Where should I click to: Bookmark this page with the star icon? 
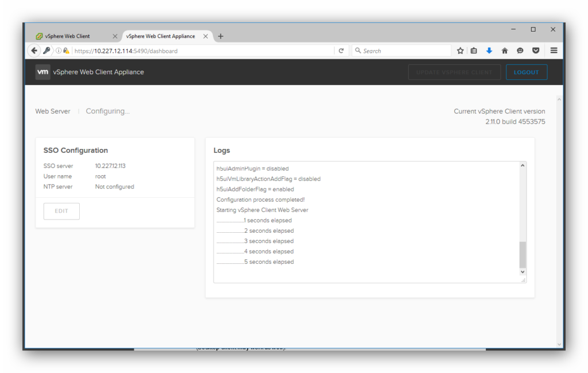459,51
